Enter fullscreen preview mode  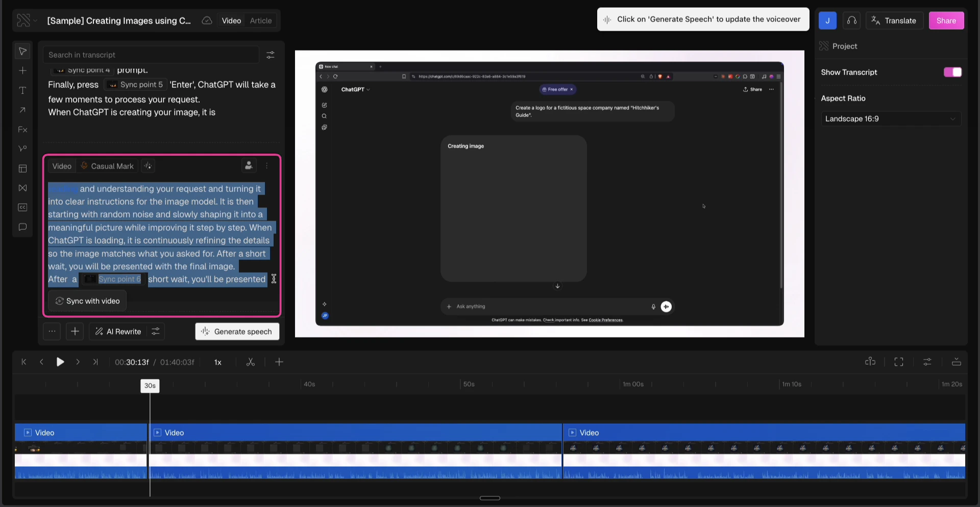coord(899,361)
